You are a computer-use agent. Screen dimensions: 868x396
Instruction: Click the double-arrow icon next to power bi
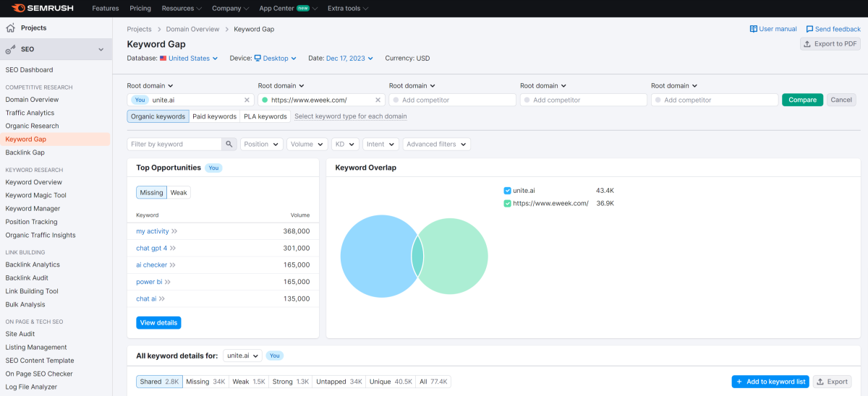[x=168, y=282]
